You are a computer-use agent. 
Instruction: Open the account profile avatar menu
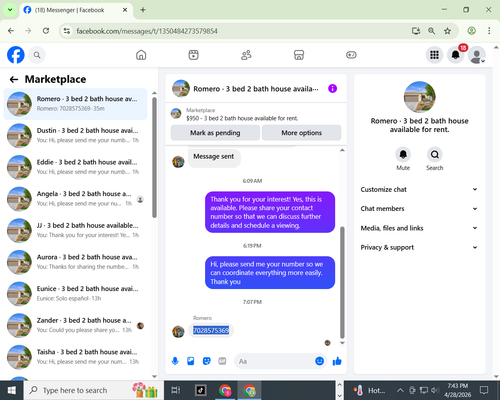[x=477, y=55]
